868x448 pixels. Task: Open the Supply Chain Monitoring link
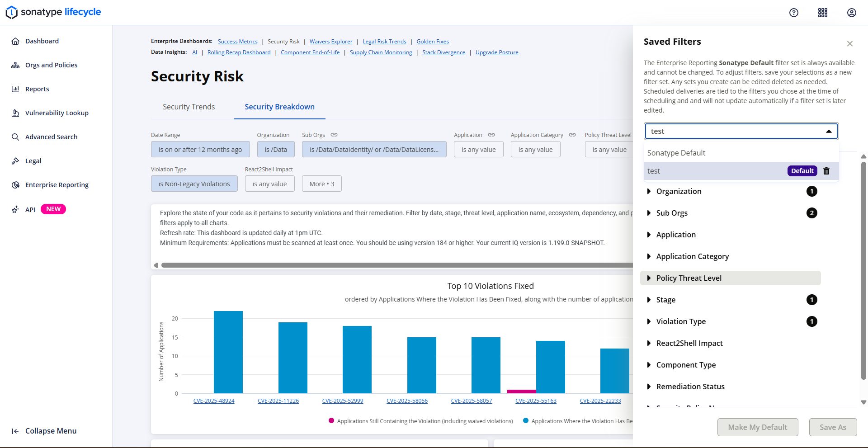coord(381,52)
